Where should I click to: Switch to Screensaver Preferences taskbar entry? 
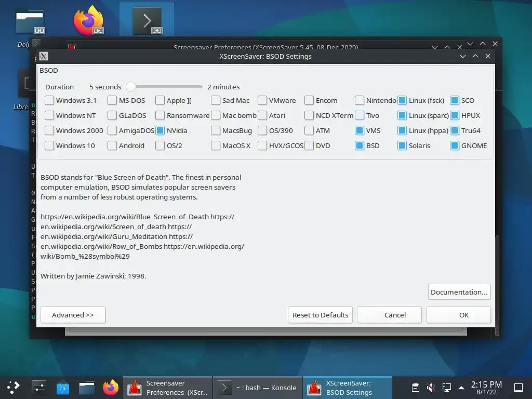(x=168, y=388)
